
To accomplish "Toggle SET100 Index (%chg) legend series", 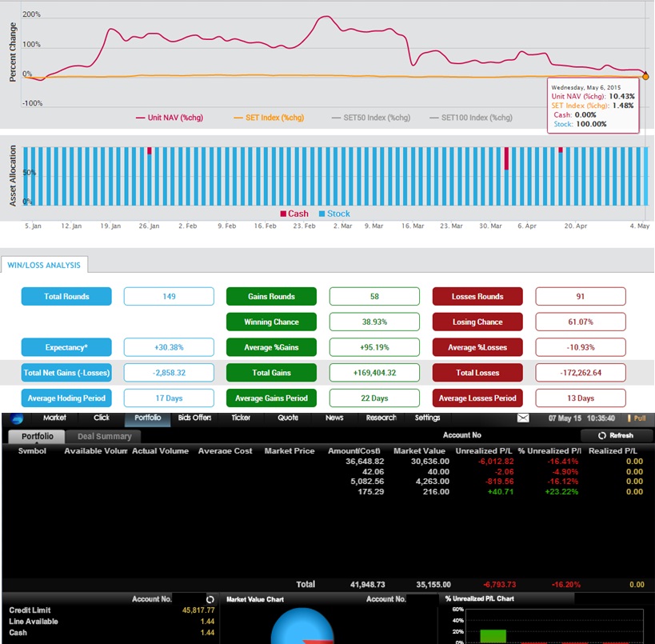I will [471, 118].
